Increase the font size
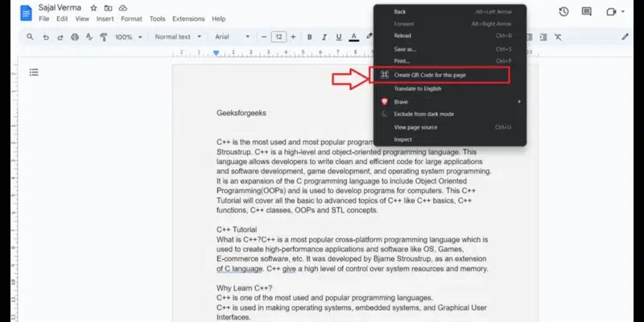644x322 pixels. click(x=293, y=37)
